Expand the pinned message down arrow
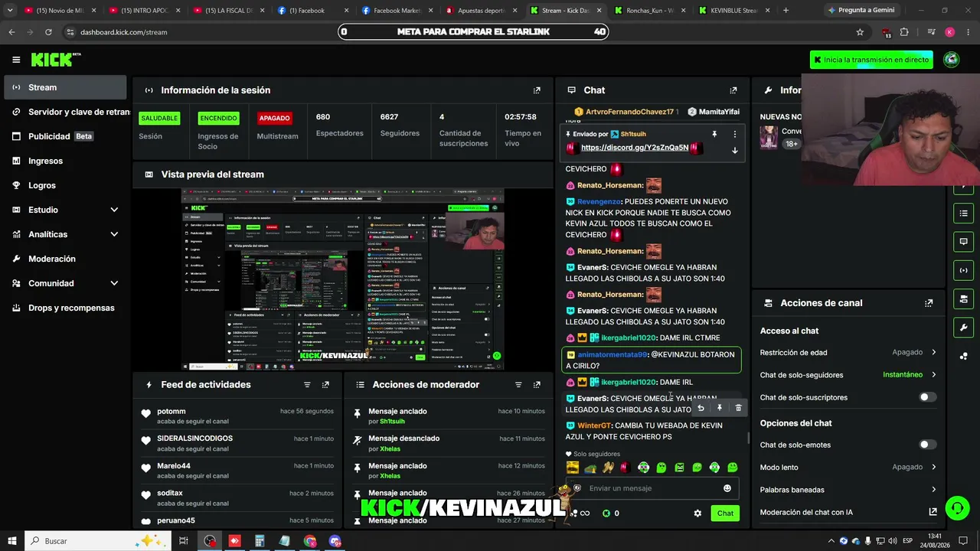This screenshot has width=980, height=551. click(x=735, y=150)
